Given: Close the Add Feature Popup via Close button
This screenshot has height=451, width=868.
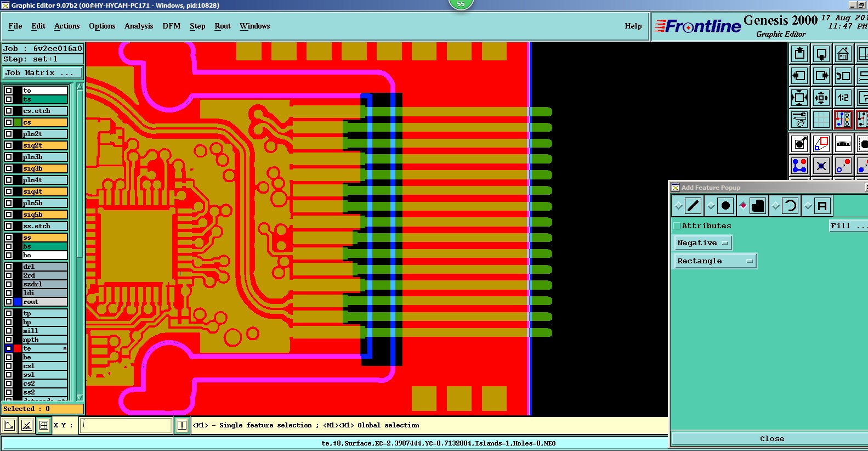Looking at the screenshot, I should pyautogui.click(x=771, y=438).
